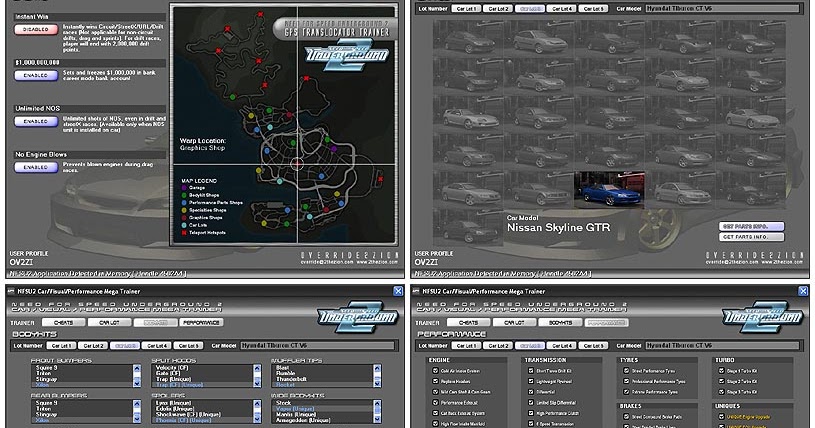Uncheck Stage 1 Turbo Kit
This screenshot has height=428, width=815.
click(x=721, y=371)
